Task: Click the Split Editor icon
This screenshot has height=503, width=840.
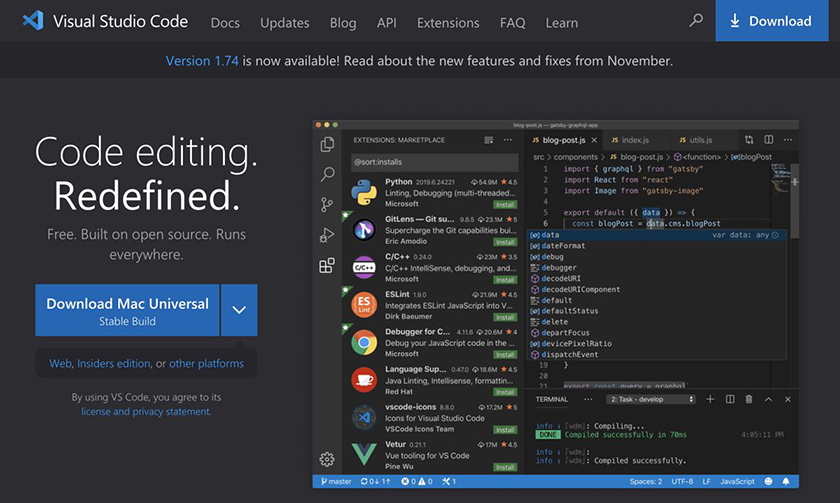Action: 769,140
